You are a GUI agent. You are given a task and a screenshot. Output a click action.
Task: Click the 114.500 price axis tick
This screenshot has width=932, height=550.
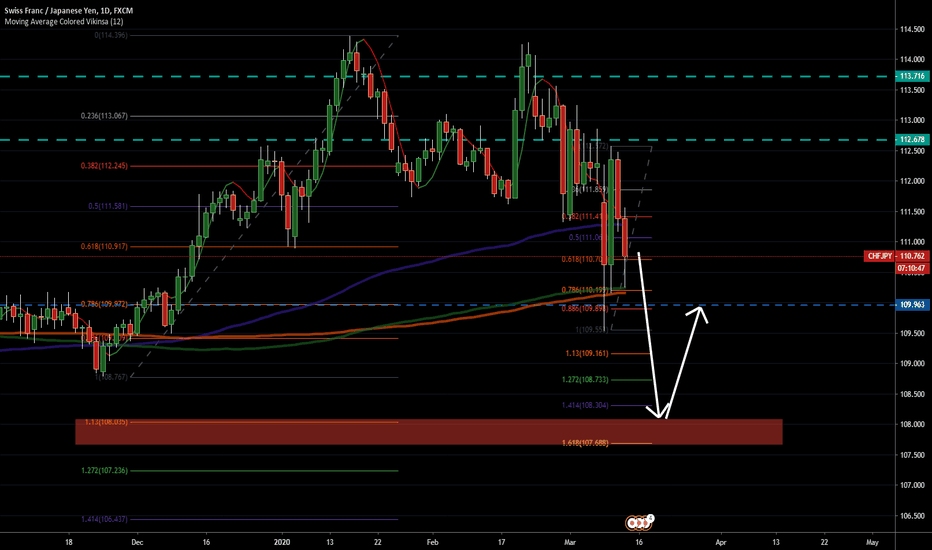912,29
